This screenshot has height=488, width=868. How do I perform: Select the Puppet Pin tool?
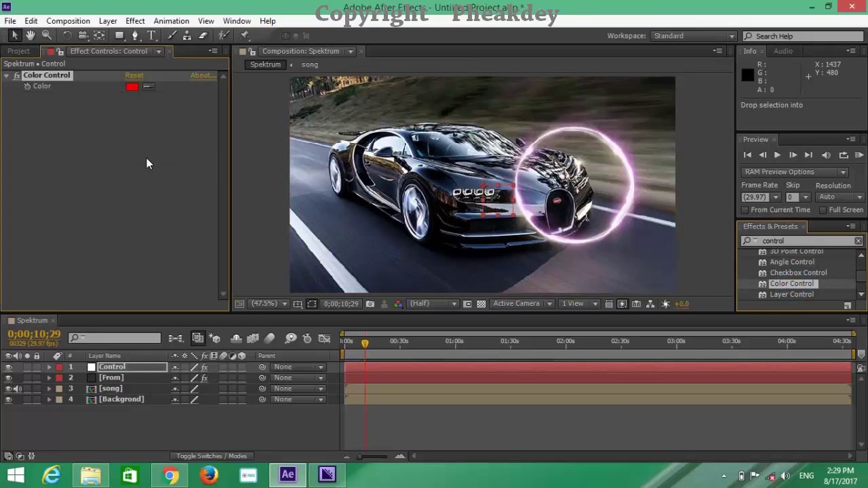pos(245,35)
